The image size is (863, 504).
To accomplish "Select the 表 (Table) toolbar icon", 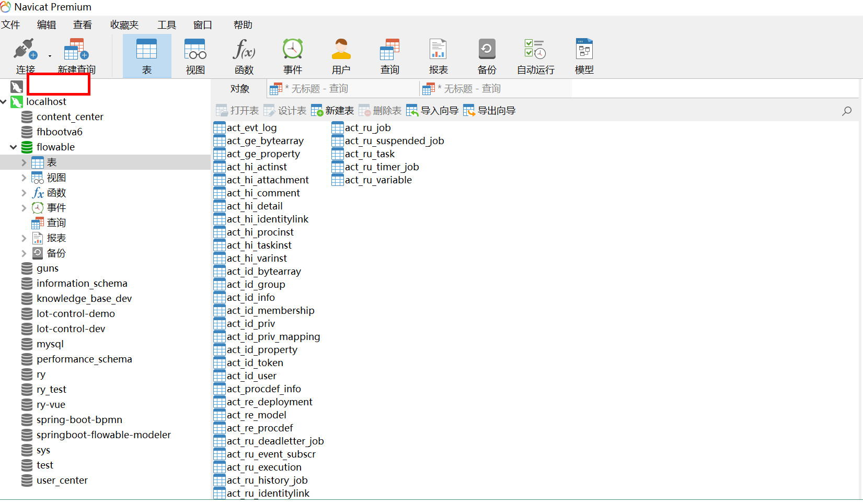I will tap(147, 56).
